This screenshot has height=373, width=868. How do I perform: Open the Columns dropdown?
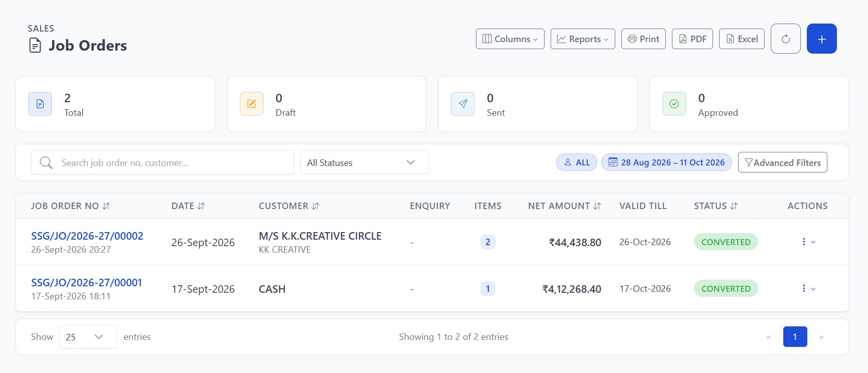(510, 39)
